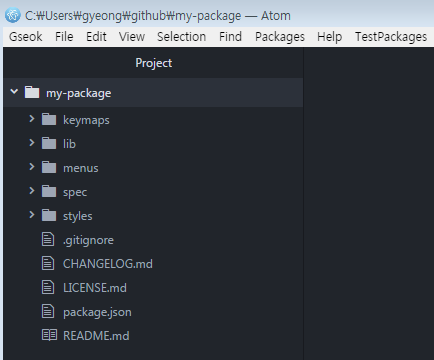The image size is (434, 360).
Task: Click the Project panel header
Action: pyautogui.click(x=153, y=63)
